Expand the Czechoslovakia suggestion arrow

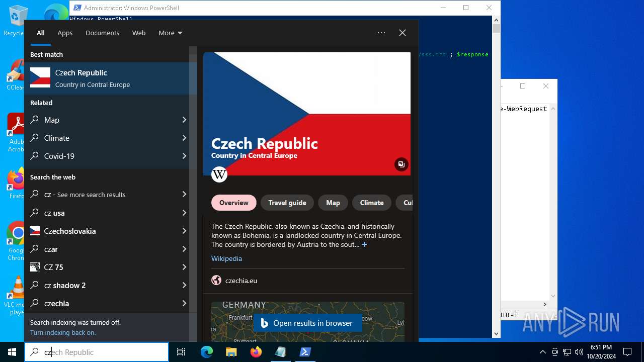pos(184,231)
